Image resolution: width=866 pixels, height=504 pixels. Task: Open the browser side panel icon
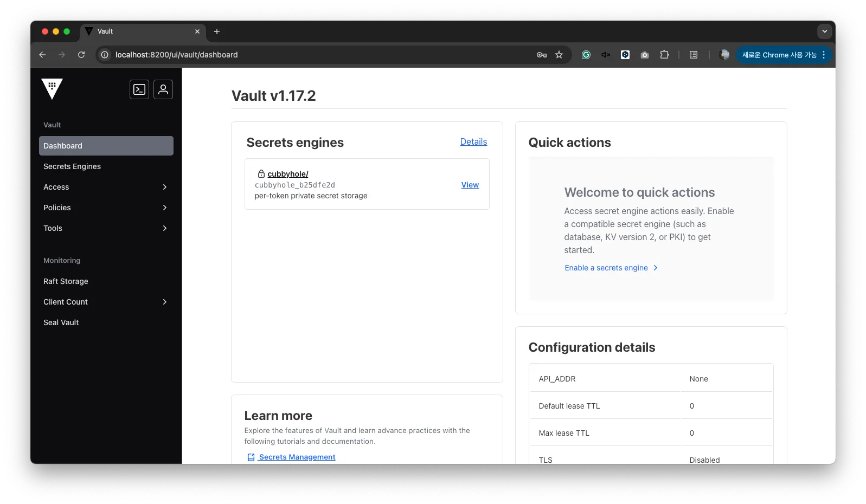pos(694,55)
